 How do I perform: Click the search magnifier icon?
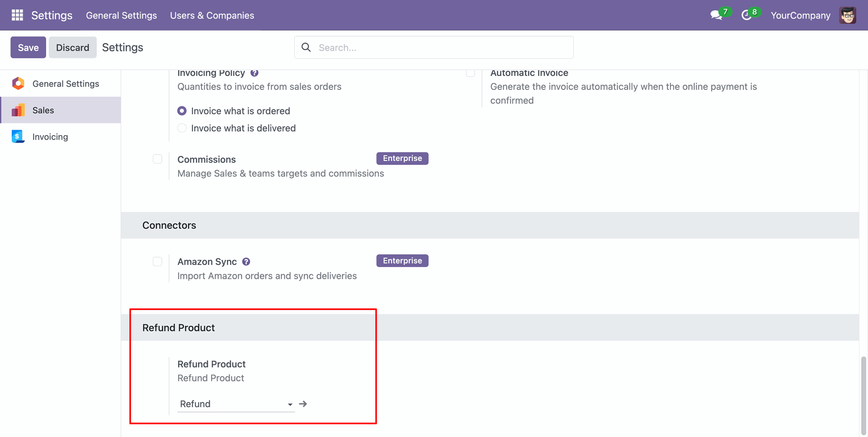click(x=306, y=47)
